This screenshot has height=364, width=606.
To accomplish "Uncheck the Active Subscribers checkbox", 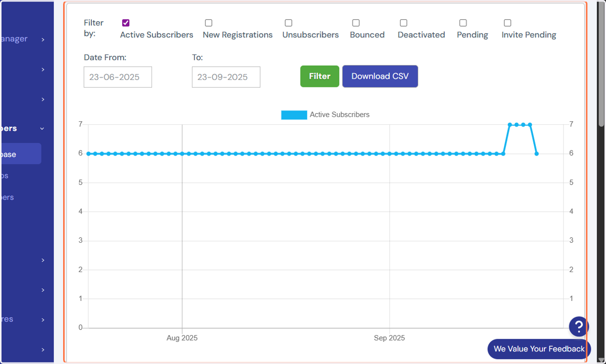I will tap(126, 23).
